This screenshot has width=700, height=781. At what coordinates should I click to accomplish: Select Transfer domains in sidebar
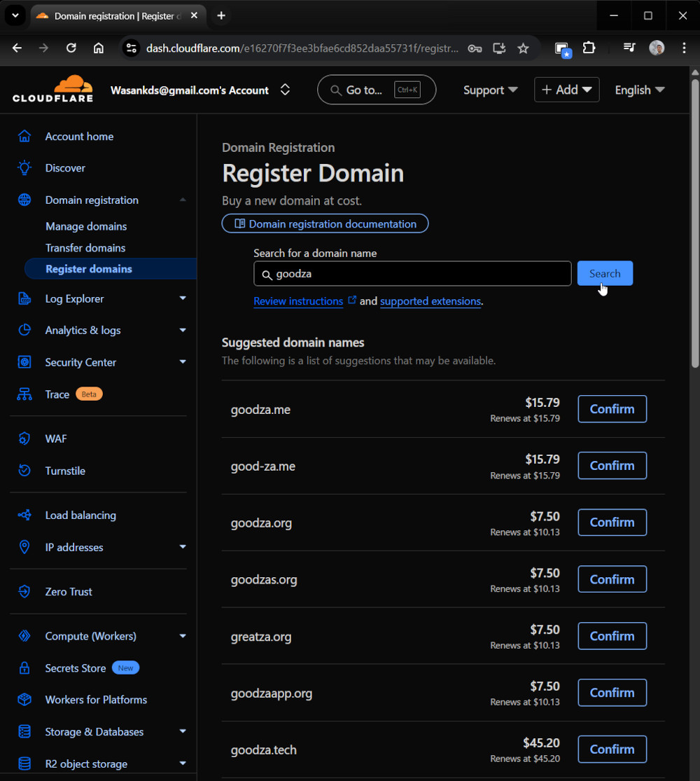pyautogui.click(x=85, y=248)
